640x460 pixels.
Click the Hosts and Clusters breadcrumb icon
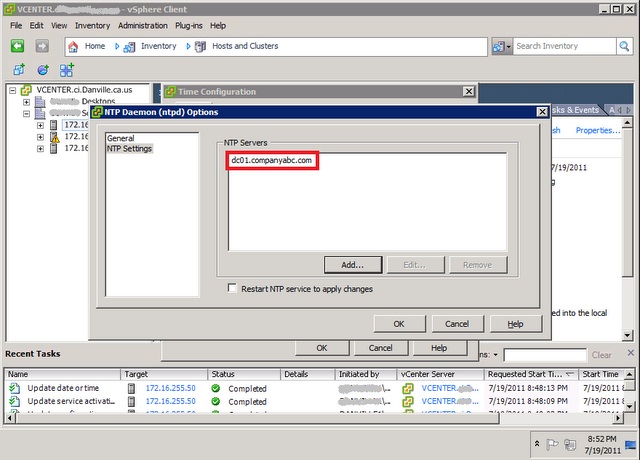(200, 47)
